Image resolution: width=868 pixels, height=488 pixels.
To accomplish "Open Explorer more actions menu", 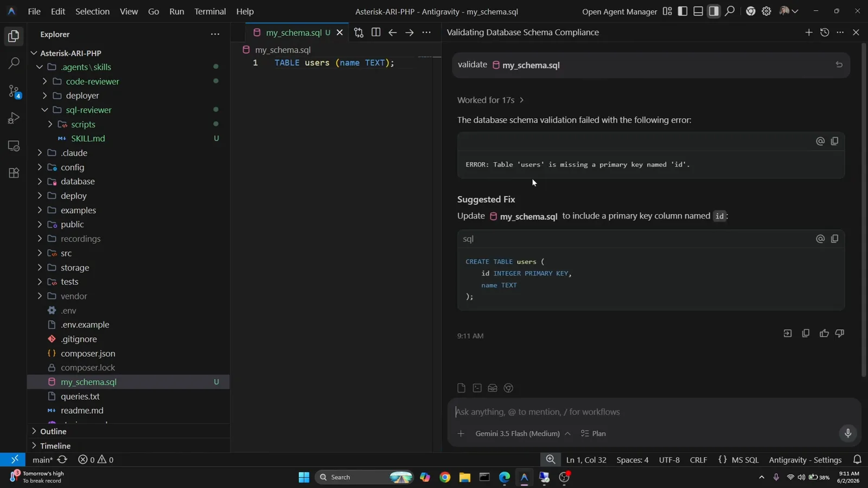I will click(215, 34).
